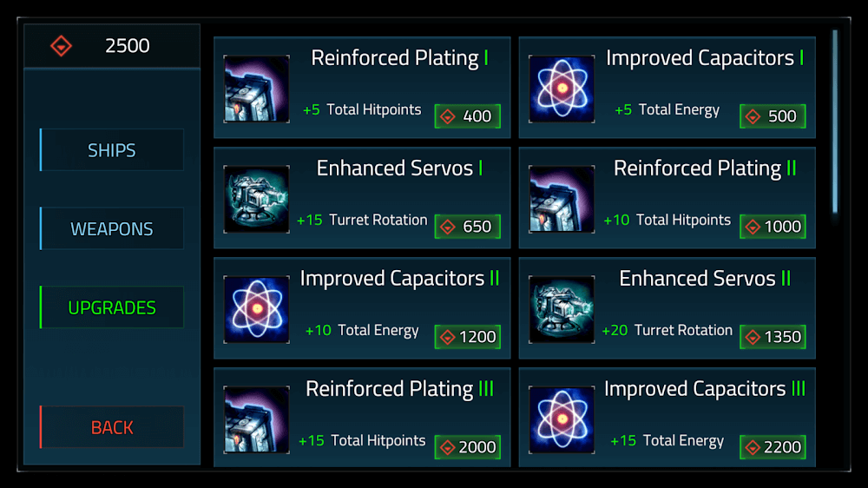Select the Reinforced Plating III armor icon
Viewport: 868px width, 488px height.
point(256,419)
